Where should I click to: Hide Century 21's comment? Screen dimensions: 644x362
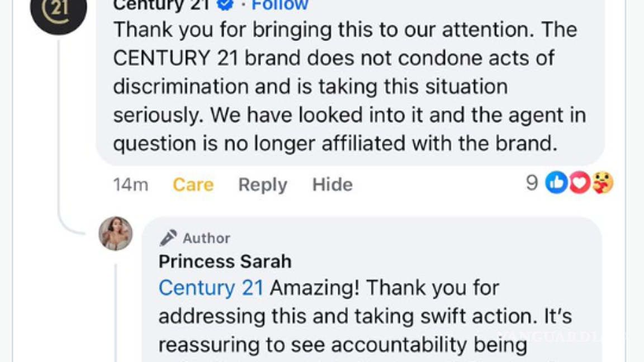pos(333,184)
